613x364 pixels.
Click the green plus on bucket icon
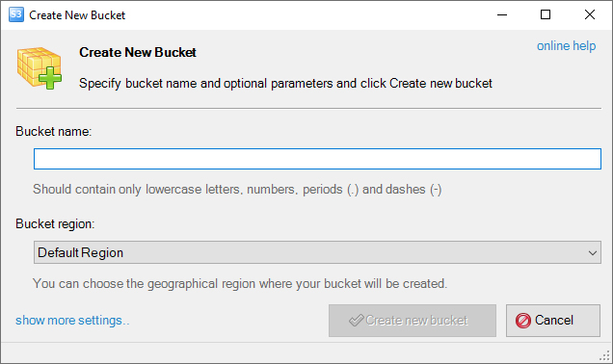50,78
